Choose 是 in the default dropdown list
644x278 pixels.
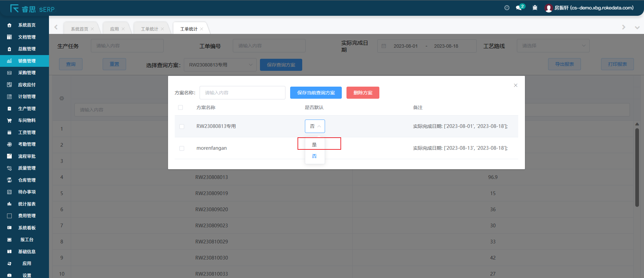314,144
